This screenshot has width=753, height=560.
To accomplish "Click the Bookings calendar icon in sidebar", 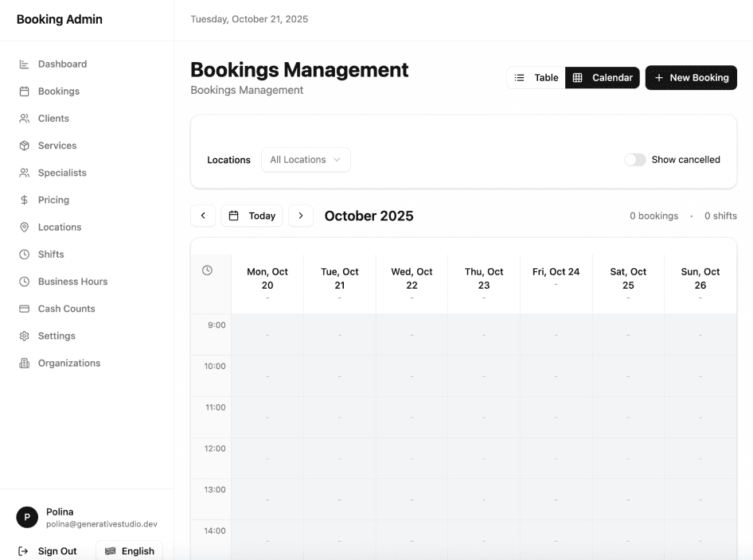I will [x=24, y=91].
